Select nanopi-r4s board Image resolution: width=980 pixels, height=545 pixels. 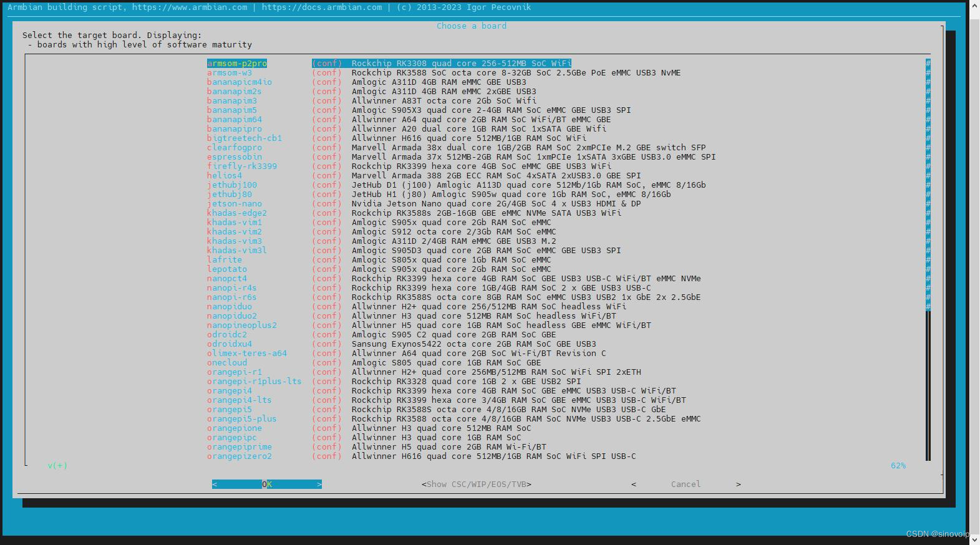[x=429, y=287]
